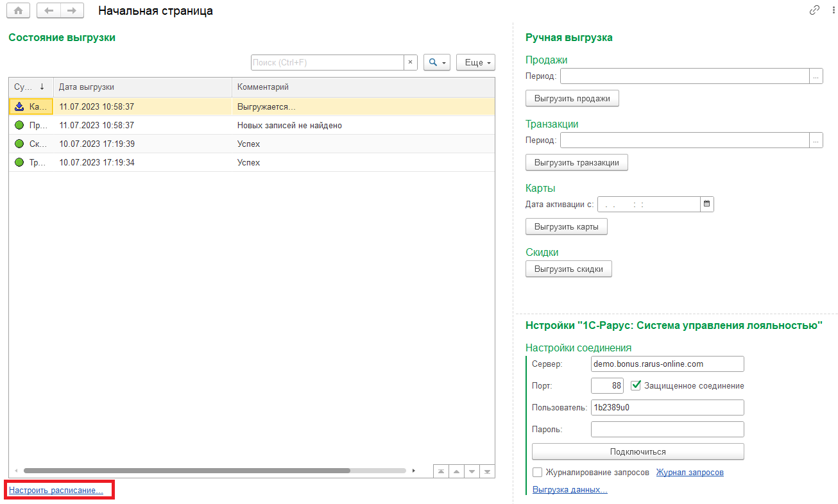The height and width of the screenshot is (504, 838).
Task: Jump to first table row arrow
Action: [441, 471]
